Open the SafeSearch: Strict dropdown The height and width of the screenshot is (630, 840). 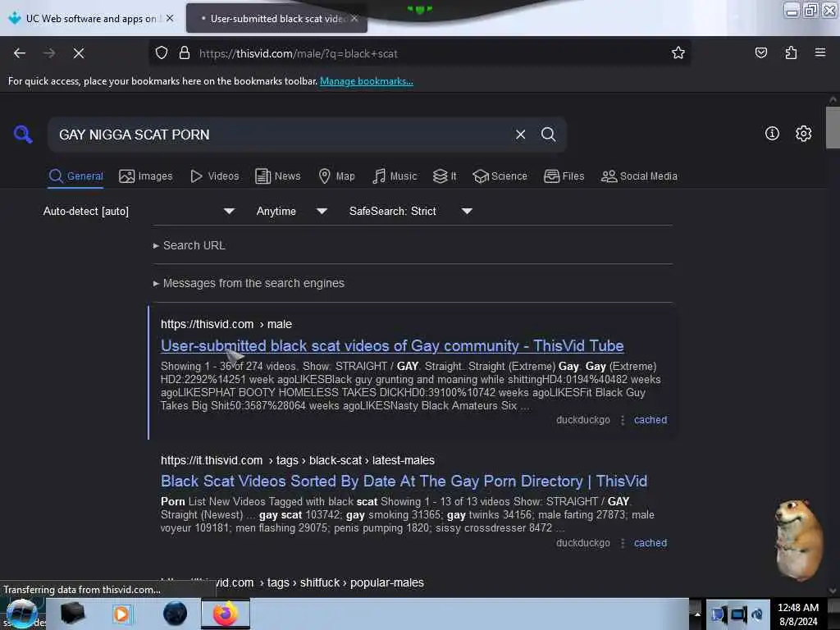[411, 211]
